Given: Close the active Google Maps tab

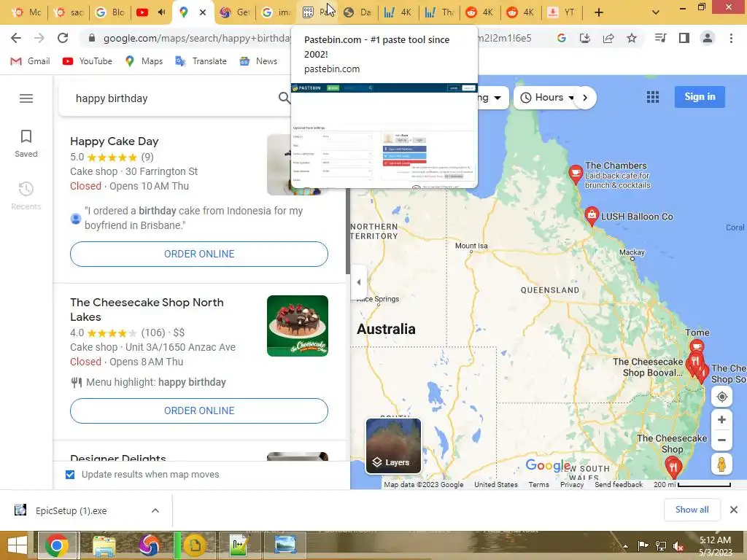Looking at the screenshot, I should coord(203,12).
